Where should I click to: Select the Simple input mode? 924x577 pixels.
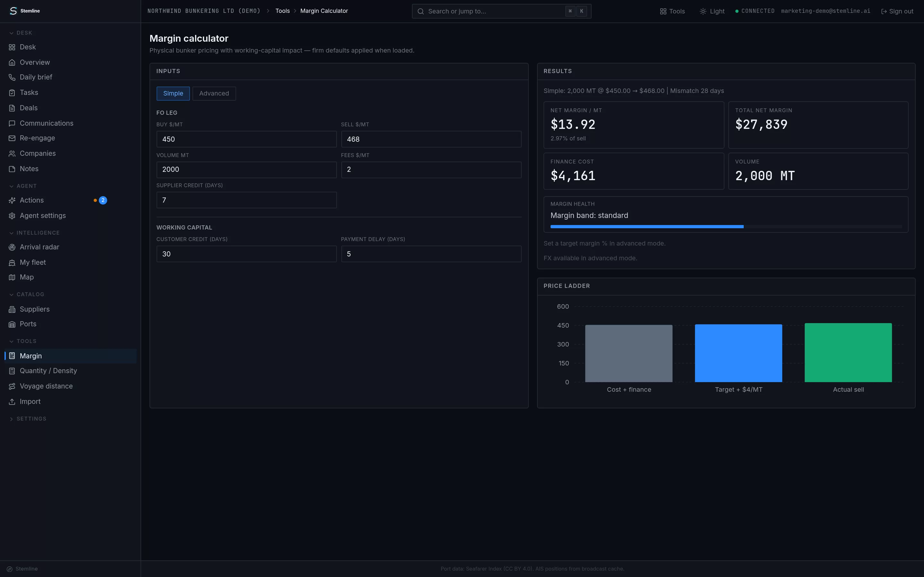[173, 94]
